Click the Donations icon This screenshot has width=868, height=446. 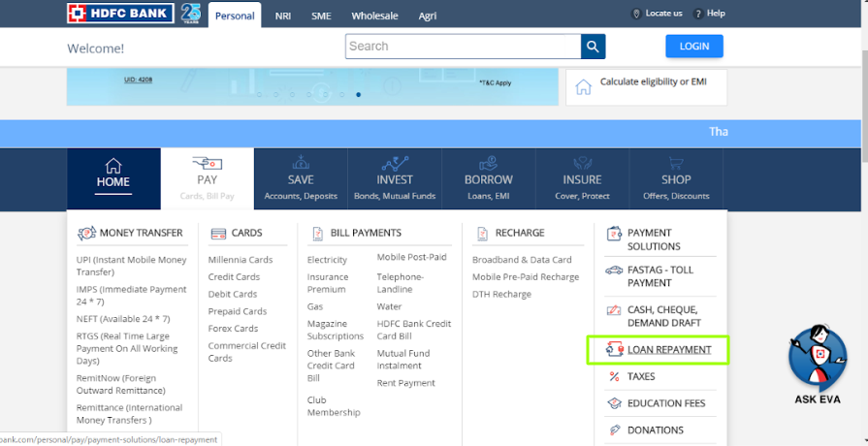coord(614,430)
